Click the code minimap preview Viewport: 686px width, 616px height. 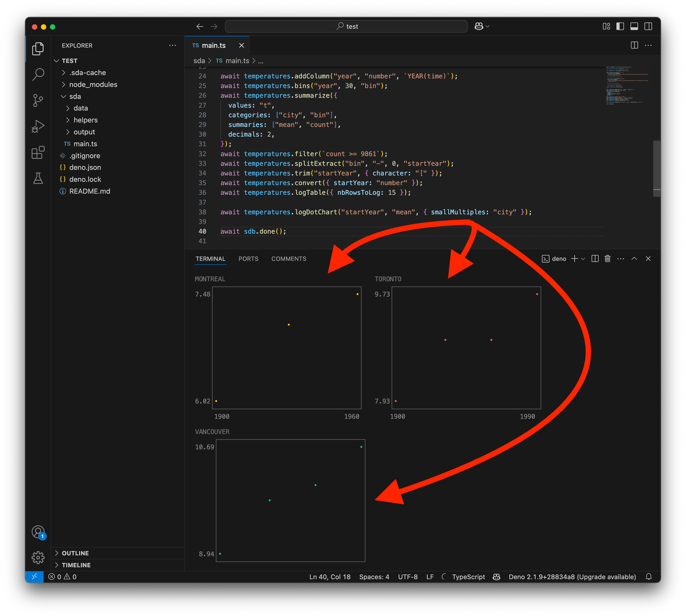[x=628, y=85]
